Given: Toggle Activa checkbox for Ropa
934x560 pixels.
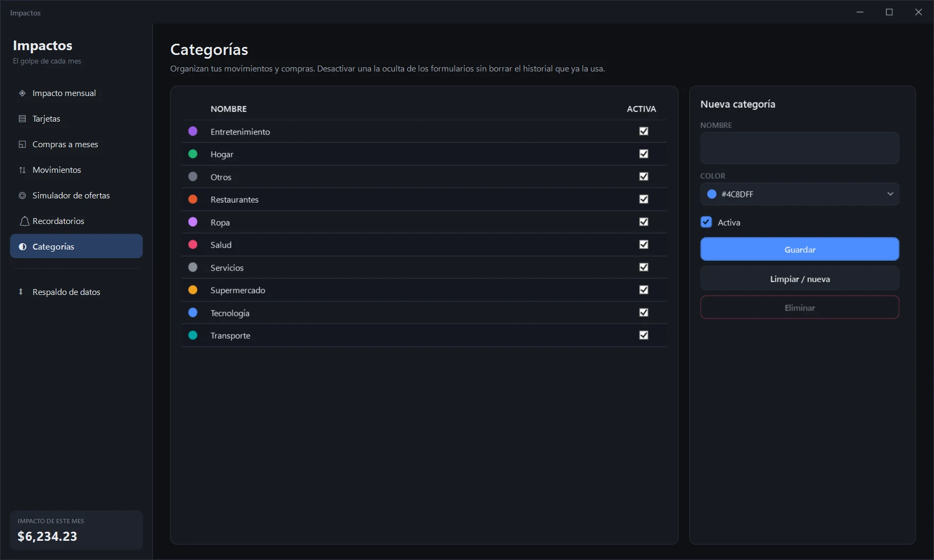Looking at the screenshot, I should point(644,222).
